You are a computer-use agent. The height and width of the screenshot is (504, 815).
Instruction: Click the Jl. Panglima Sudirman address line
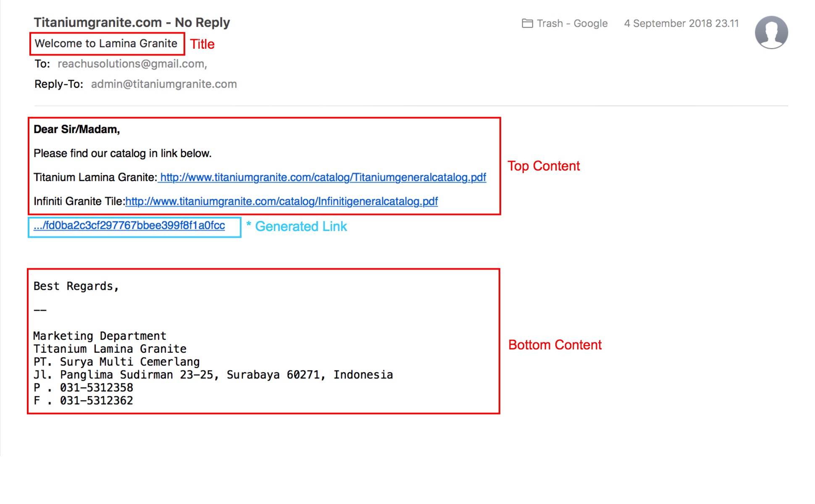213,375
